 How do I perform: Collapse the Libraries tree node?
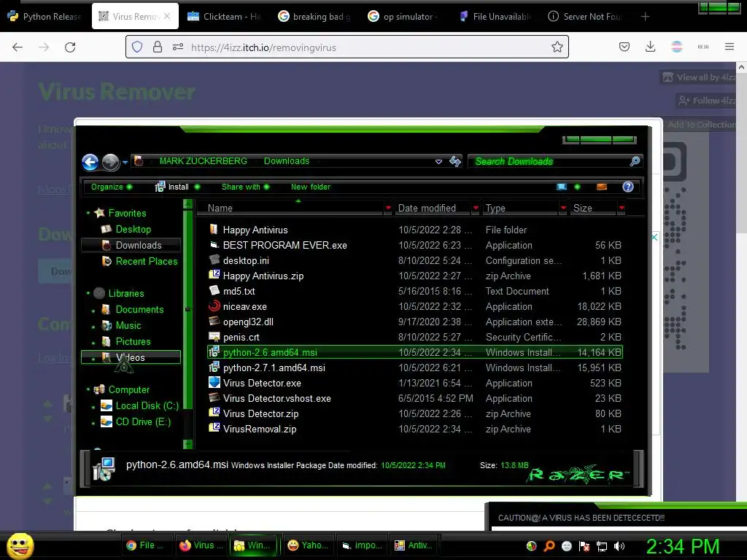(88, 293)
